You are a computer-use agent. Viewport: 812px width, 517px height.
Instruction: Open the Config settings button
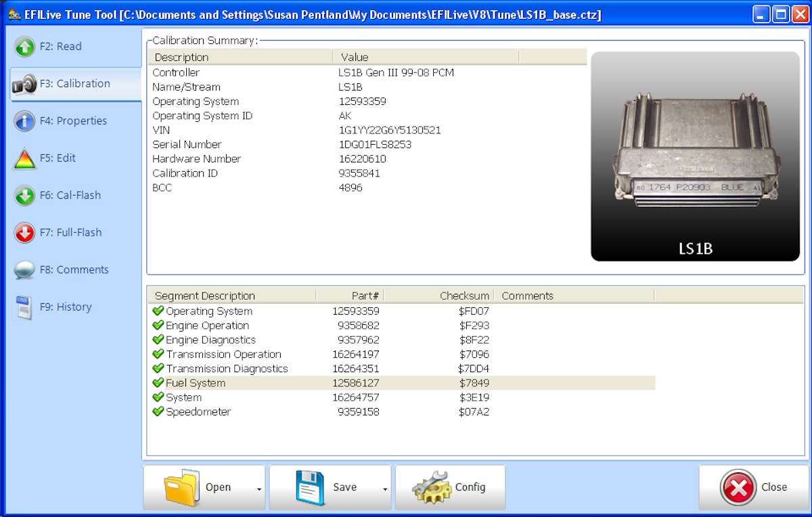[450, 487]
